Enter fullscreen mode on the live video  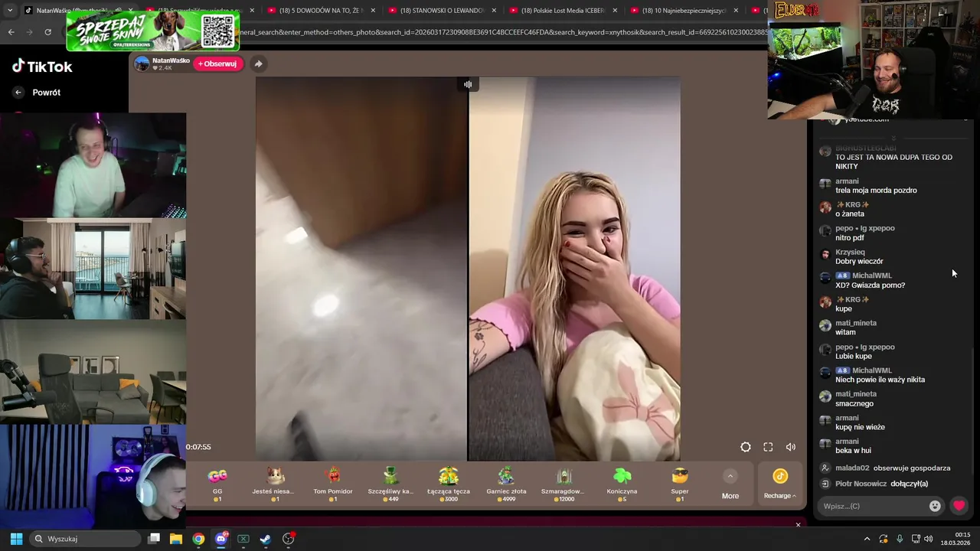click(768, 447)
